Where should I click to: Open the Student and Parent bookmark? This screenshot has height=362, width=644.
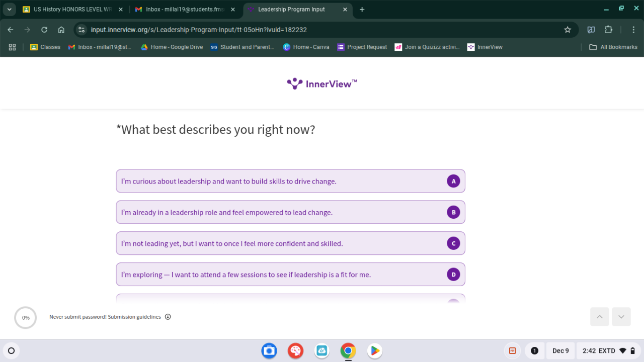[242, 47]
